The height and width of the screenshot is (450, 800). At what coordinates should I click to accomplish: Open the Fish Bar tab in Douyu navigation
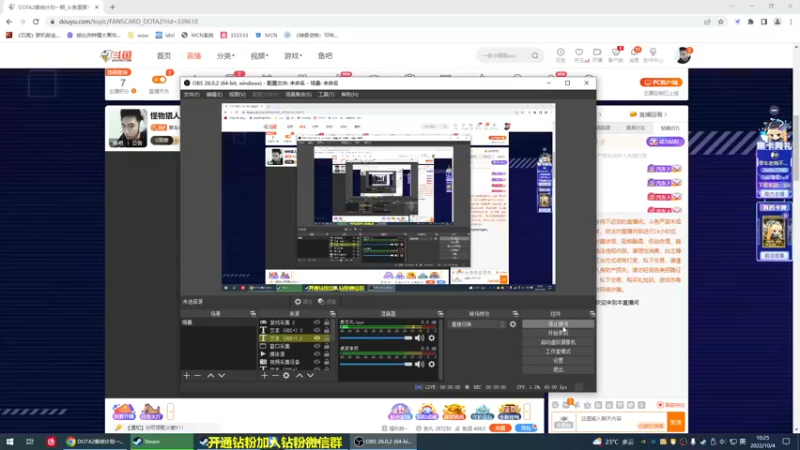325,56
